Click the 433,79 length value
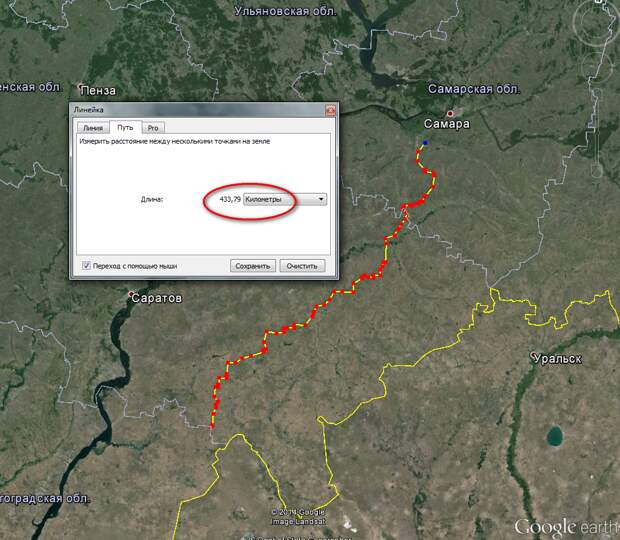The height and width of the screenshot is (540, 620). (230, 199)
